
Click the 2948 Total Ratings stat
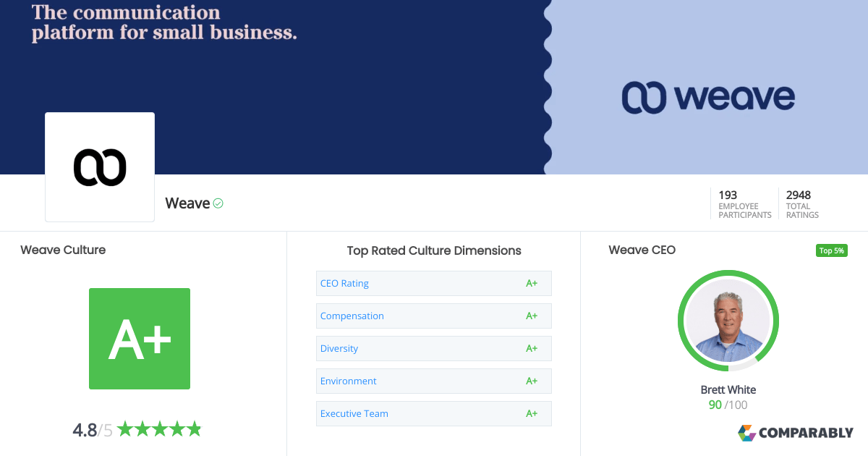[803, 204]
